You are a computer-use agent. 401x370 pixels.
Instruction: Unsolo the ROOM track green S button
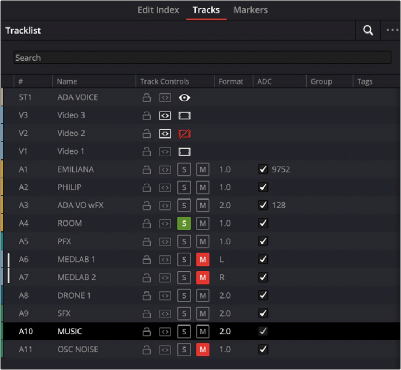point(184,224)
